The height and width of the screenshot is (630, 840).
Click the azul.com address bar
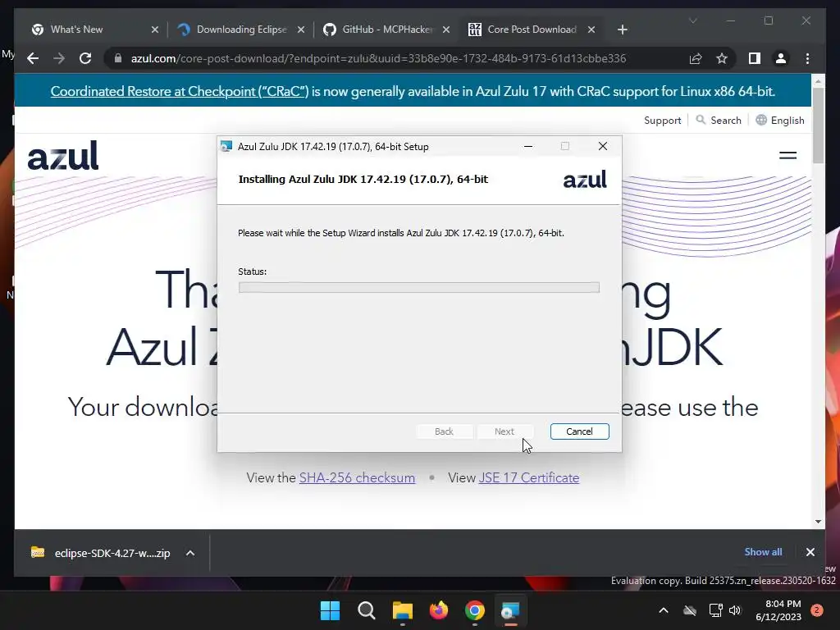pos(378,58)
